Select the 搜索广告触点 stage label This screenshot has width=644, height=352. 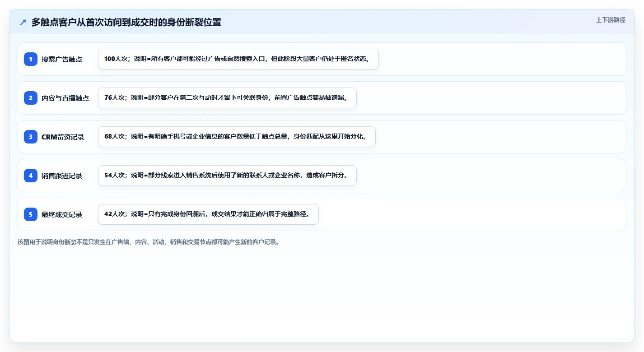[62, 59]
